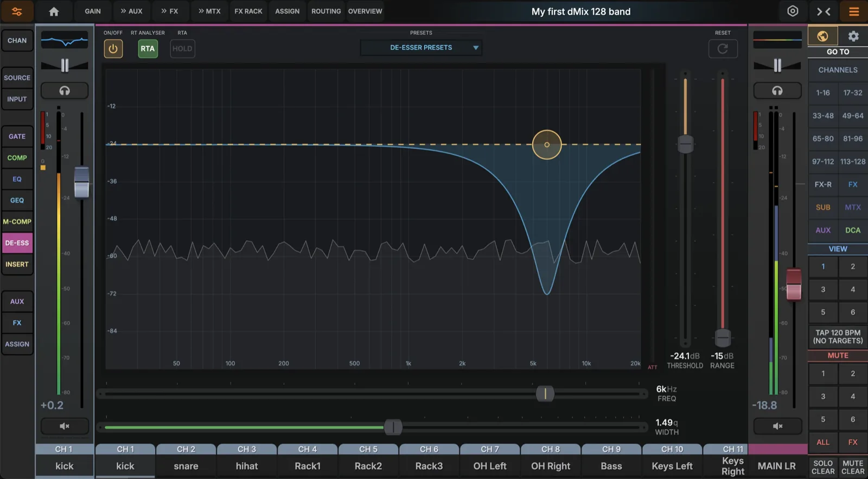Open the ROUTING tab
This screenshot has width=868, height=479.
[326, 11]
